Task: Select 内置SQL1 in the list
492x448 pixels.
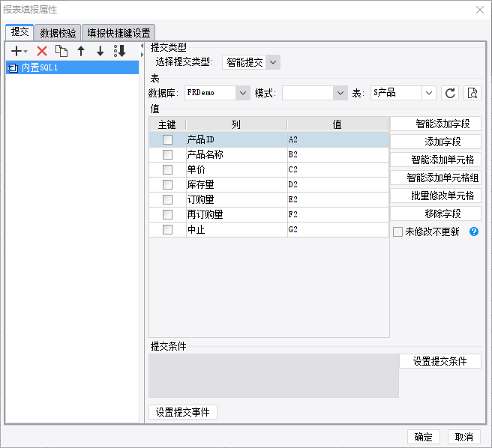Action: (72, 67)
